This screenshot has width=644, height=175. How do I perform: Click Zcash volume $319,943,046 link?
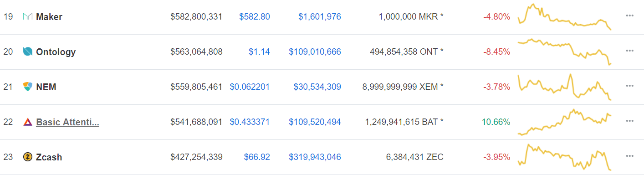click(x=315, y=157)
